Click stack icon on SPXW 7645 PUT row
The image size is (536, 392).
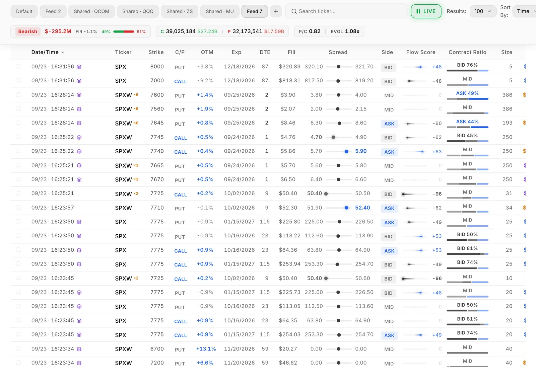[79, 123]
